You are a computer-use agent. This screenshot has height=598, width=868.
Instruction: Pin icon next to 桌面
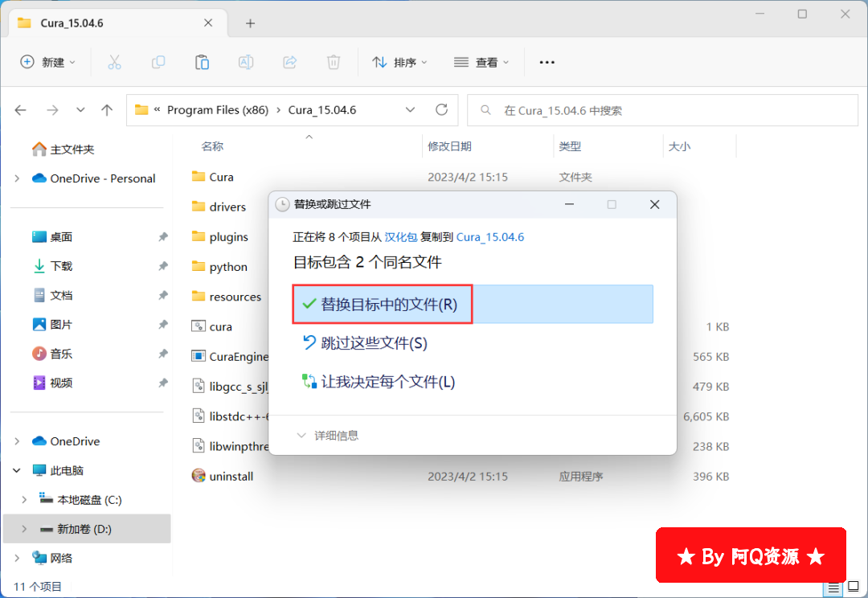[x=162, y=237]
